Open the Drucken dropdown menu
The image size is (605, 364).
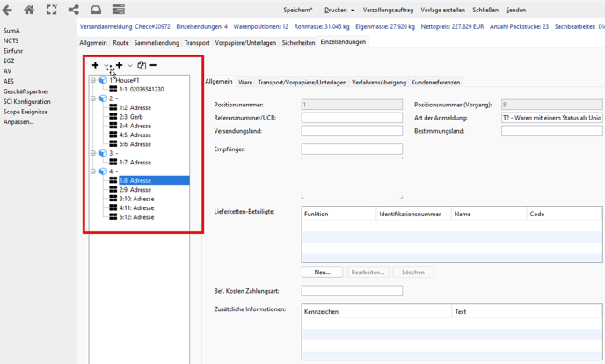(x=339, y=11)
